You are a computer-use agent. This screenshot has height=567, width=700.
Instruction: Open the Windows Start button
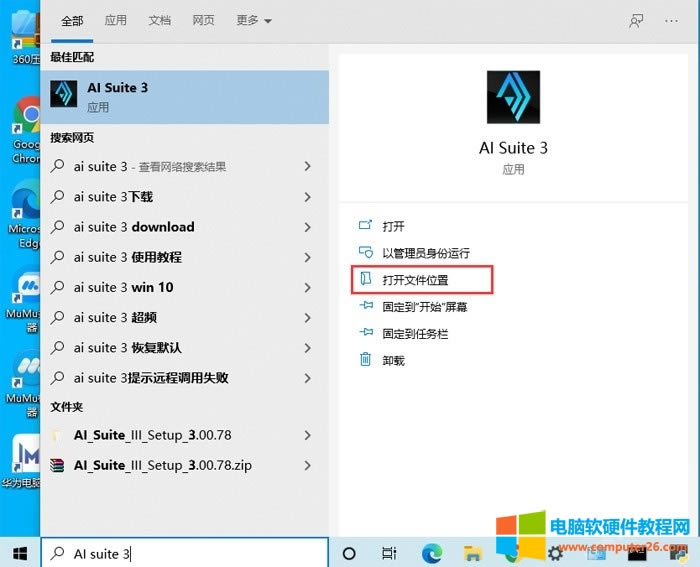(x=20, y=554)
